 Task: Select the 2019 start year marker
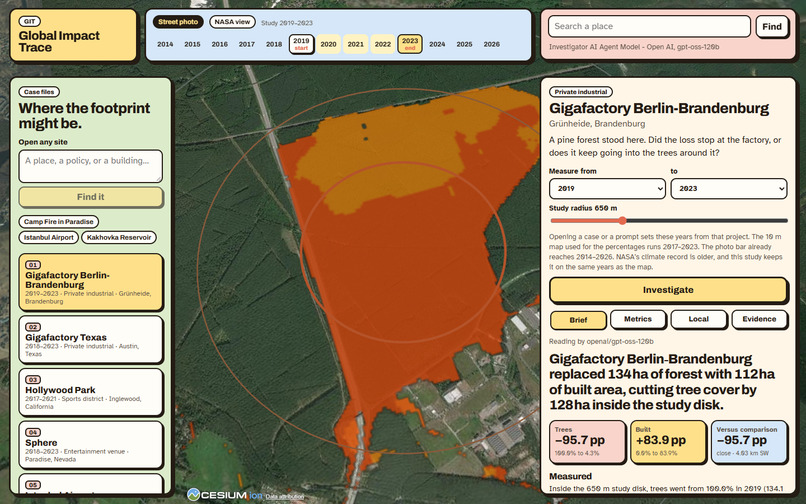tap(301, 44)
